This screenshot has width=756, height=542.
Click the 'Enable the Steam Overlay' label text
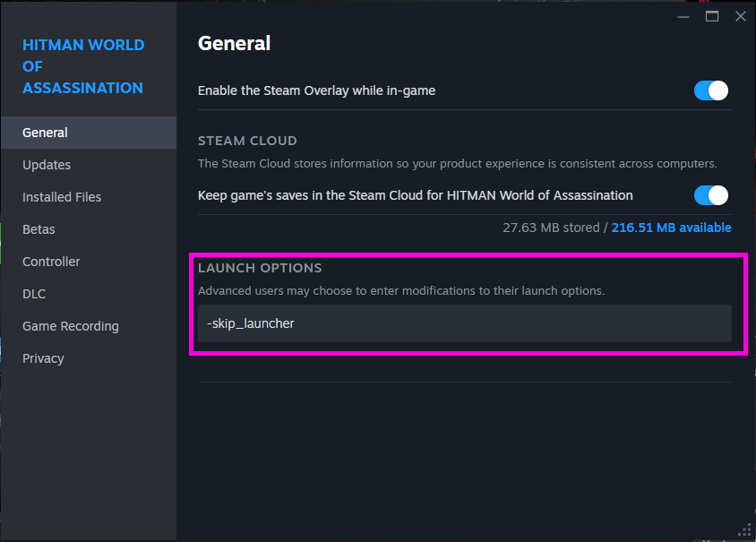click(x=316, y=90)
